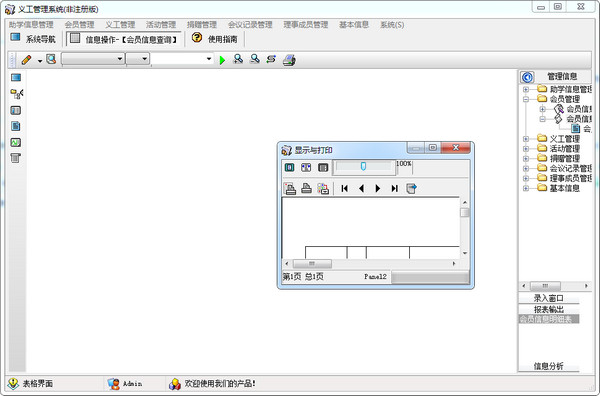Click print icon in 显示与打印 window
This screenshot has height=396, width=600.
point(307,188)
